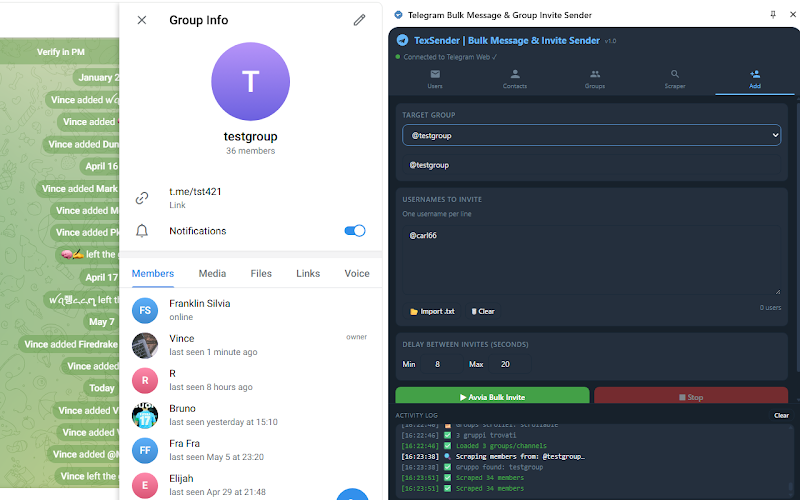Viewport: 800px width, 500px height.
Task: Click the '0 users' counter
Action: coord(770,308)
